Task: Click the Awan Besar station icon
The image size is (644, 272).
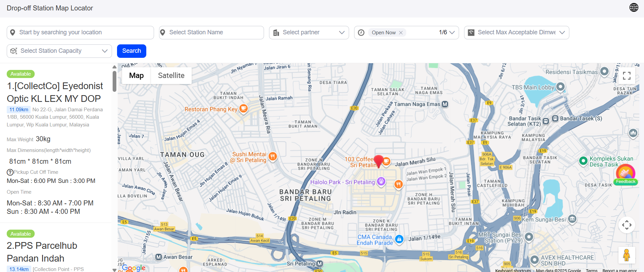Action: tap(159, 257)
